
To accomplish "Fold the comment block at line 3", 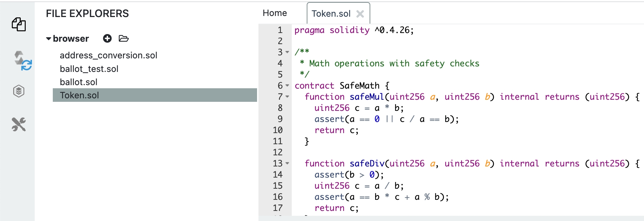I will click(x=287, y=52).
